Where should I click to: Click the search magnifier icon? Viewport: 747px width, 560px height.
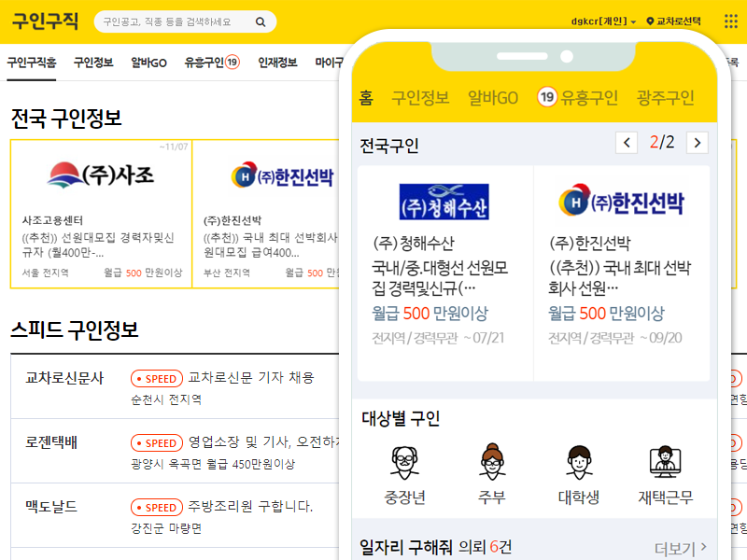tap(261, 21)
